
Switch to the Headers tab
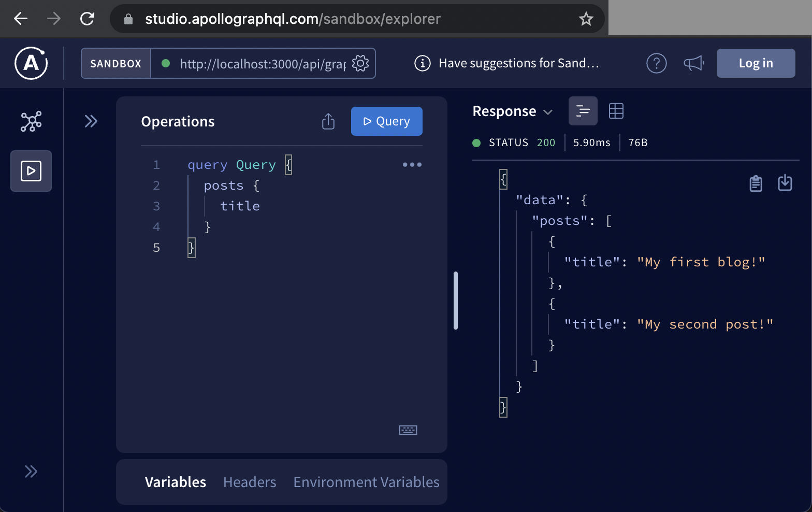250,482
